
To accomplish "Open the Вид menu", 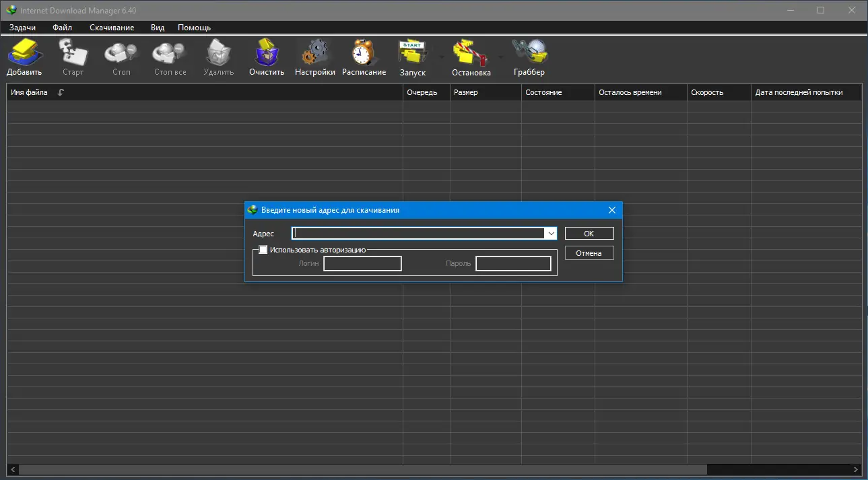I will pyautogui.click(x=158, y=28).
